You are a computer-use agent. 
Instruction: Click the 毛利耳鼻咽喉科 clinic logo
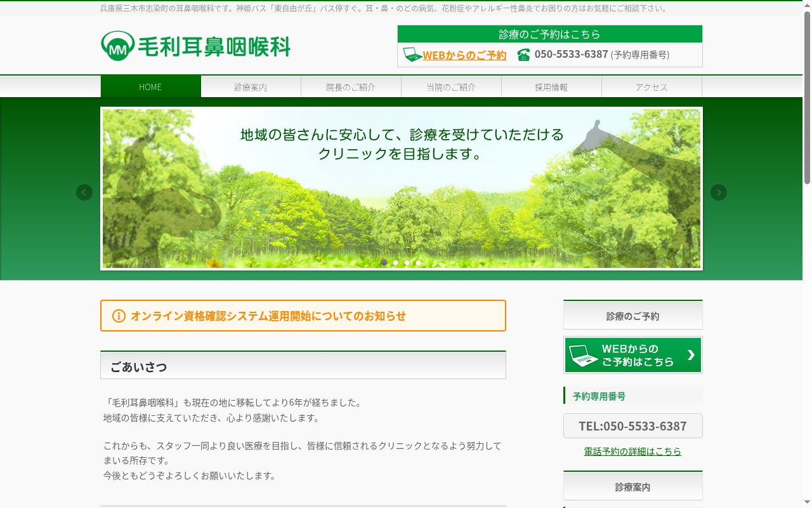point(195,46)
